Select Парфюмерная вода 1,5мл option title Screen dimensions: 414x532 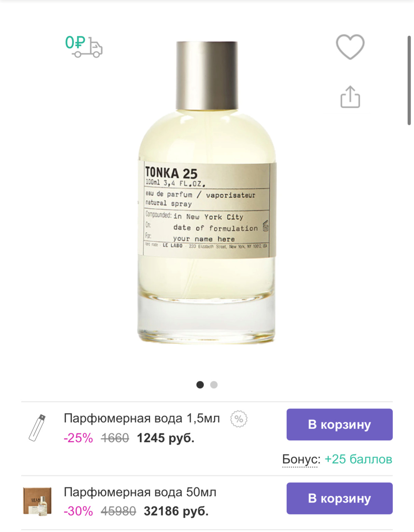pos(142,419)
